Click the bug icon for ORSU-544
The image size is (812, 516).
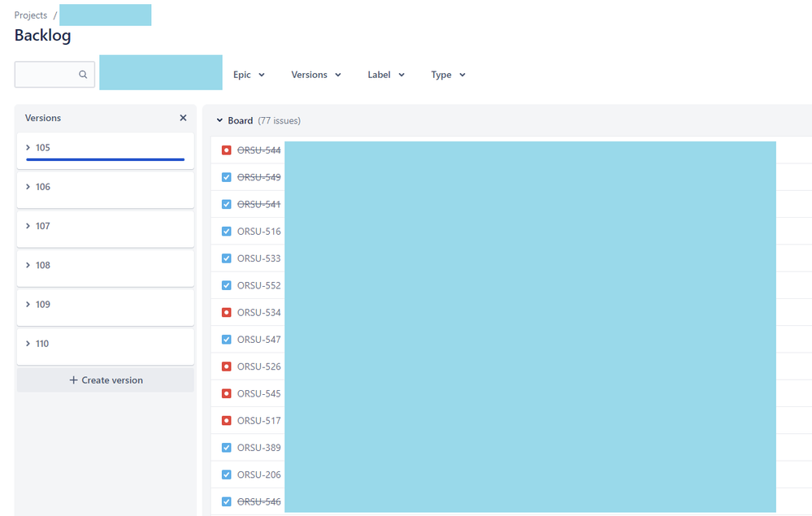click(226, 150)
